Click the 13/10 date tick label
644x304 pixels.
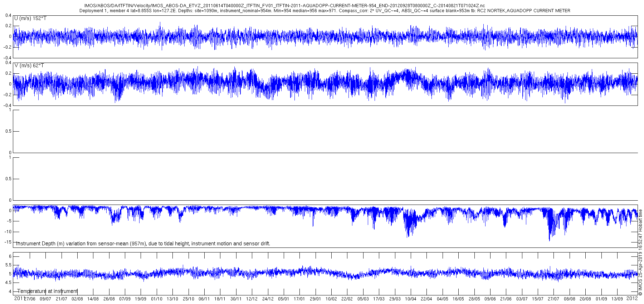(172, 299)
